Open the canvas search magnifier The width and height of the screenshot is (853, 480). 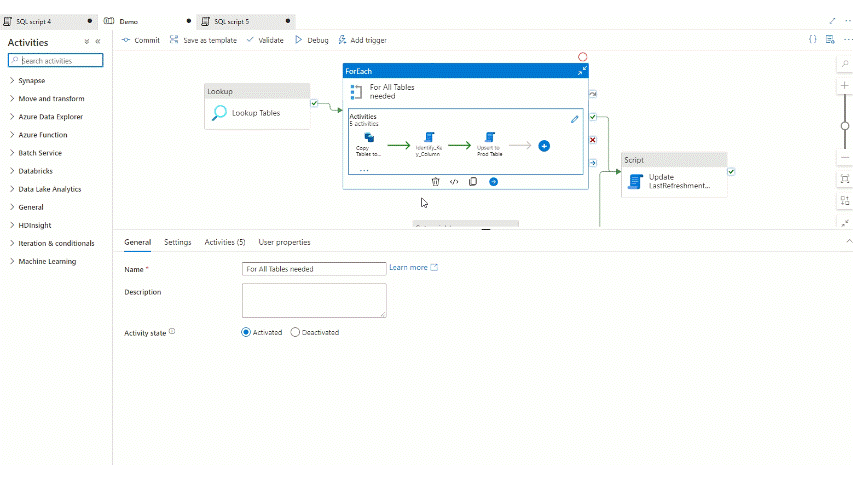845,64
